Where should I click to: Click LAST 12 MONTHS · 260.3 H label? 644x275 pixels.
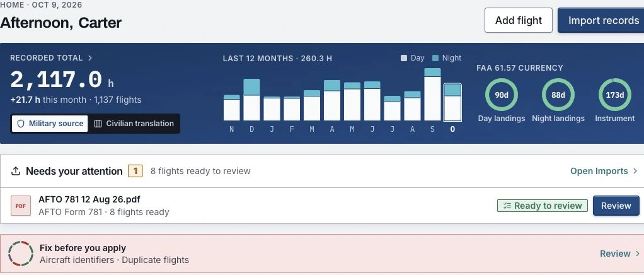(277, 59)
